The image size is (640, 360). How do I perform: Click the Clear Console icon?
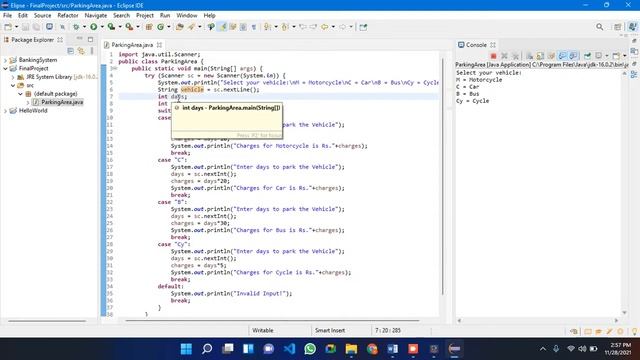(x=529, y=56)
